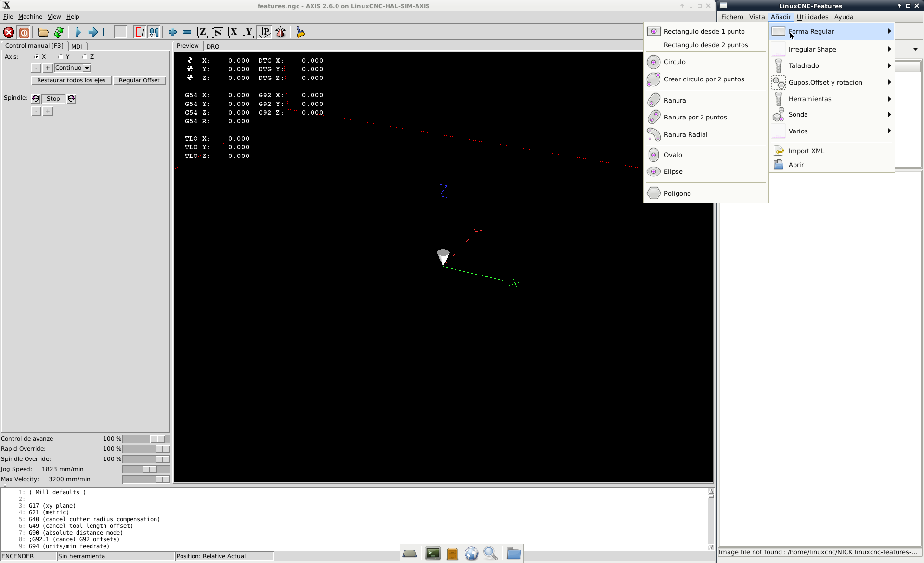Switch to front Y view
The height and width of the screenshot is (563, 924).
coord(248,32)
